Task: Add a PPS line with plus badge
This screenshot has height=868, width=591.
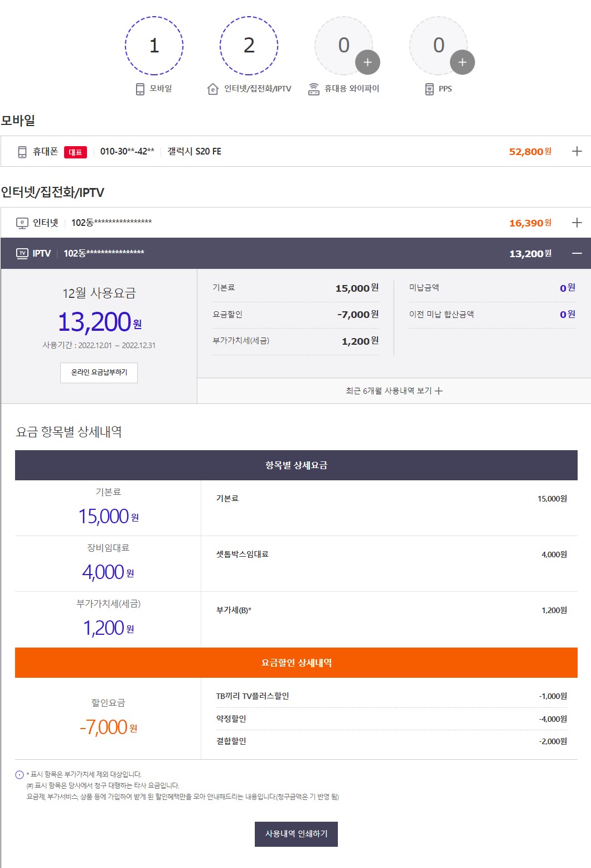Action: click(x=462, y=62)
